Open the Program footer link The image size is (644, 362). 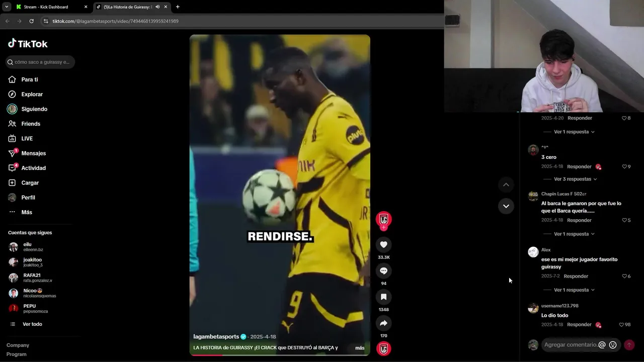pyautogui.click(x=16, y=354)
